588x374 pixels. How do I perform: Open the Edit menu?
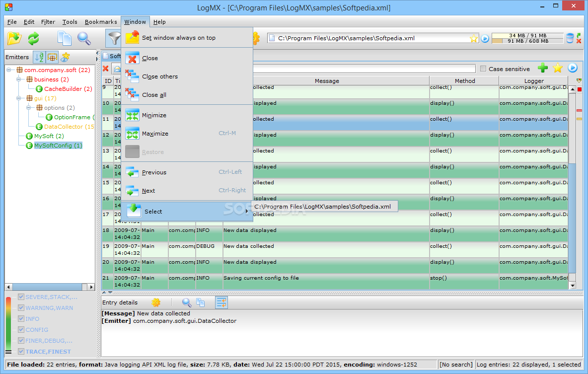[29, 22]
